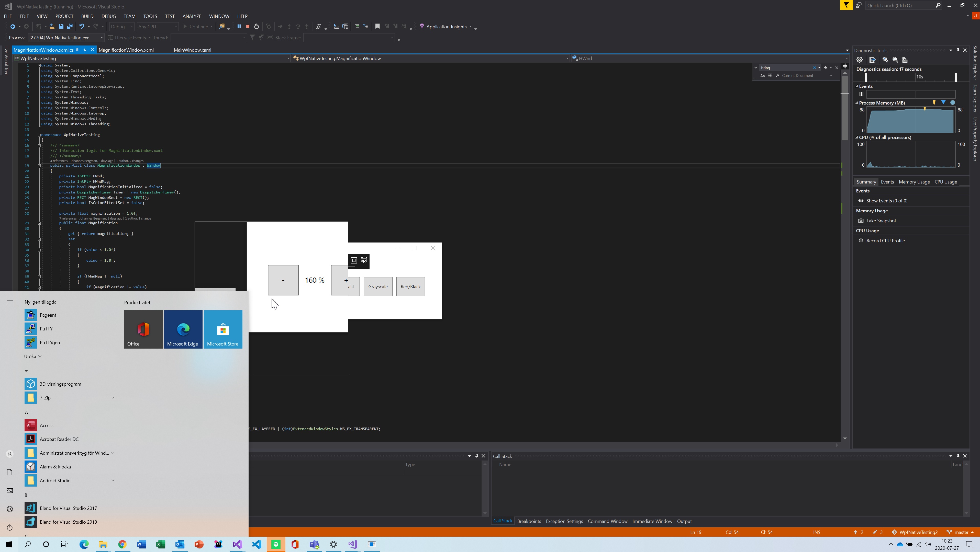Open Diagnostic Tools settings gear
The width and height of the screenshot is (980, 552).
(x=859, y=60)
